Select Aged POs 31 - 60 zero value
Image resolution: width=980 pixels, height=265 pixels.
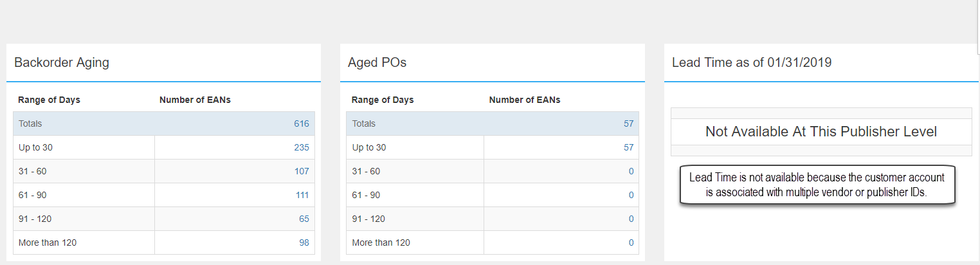pyautogui.click(x=631, y=171)
